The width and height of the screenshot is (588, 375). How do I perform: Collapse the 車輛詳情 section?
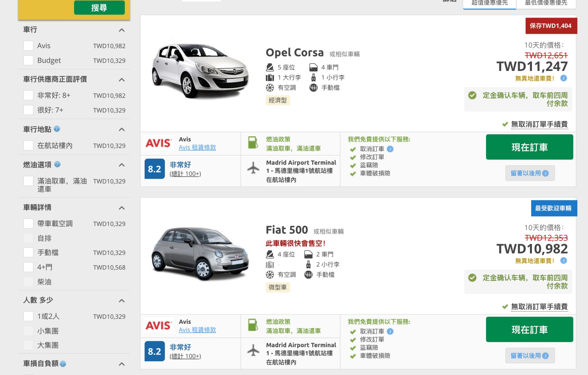point(122,208)
